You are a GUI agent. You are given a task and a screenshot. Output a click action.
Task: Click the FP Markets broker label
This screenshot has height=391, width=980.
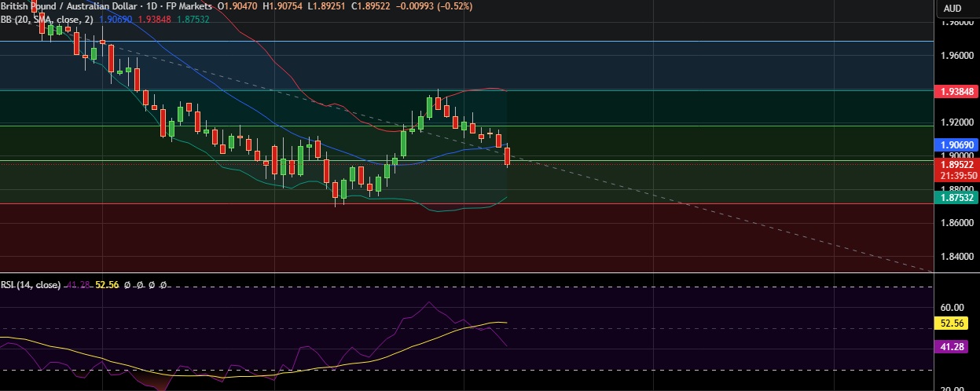click(190, 5)
